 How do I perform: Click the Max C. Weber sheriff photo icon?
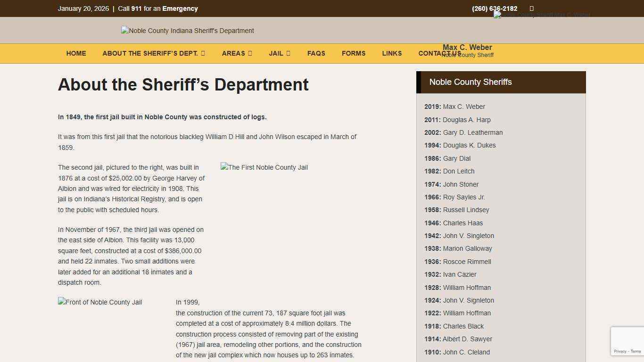[541, 14]
